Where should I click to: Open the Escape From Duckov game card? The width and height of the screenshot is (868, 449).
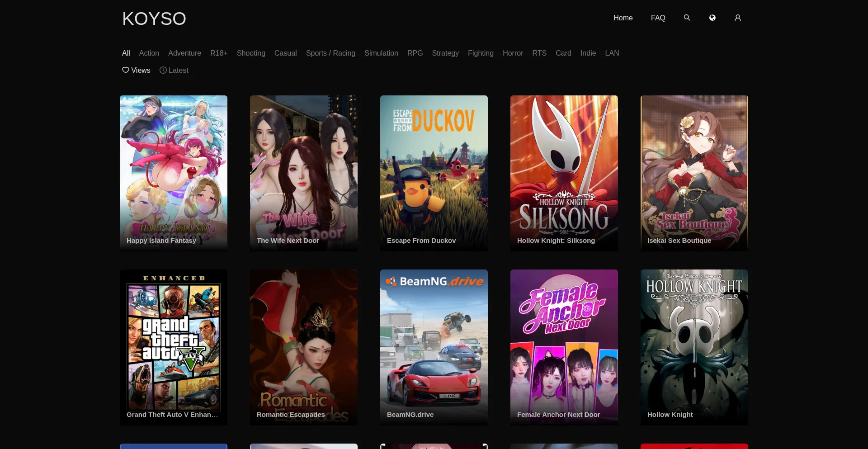pos(434,173)
